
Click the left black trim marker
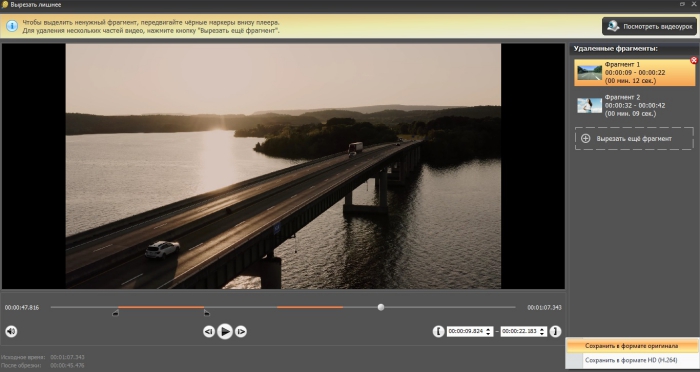click(x=115, y=313)
